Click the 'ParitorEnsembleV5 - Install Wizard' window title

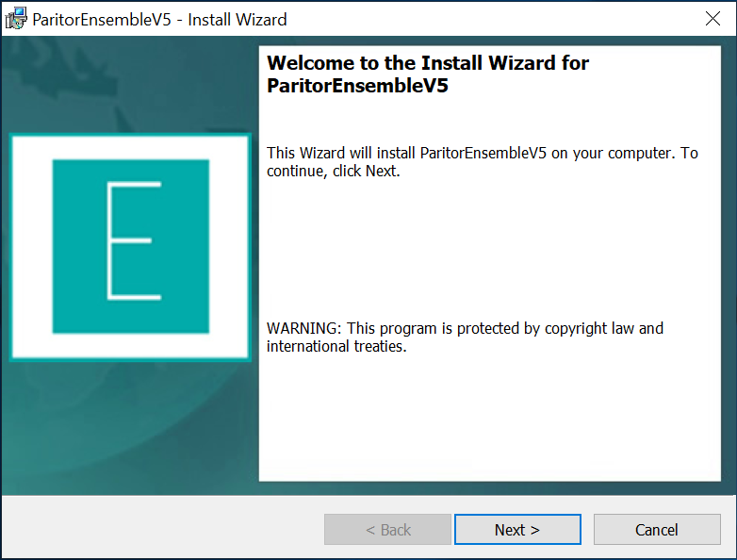[x=159, y=19]
